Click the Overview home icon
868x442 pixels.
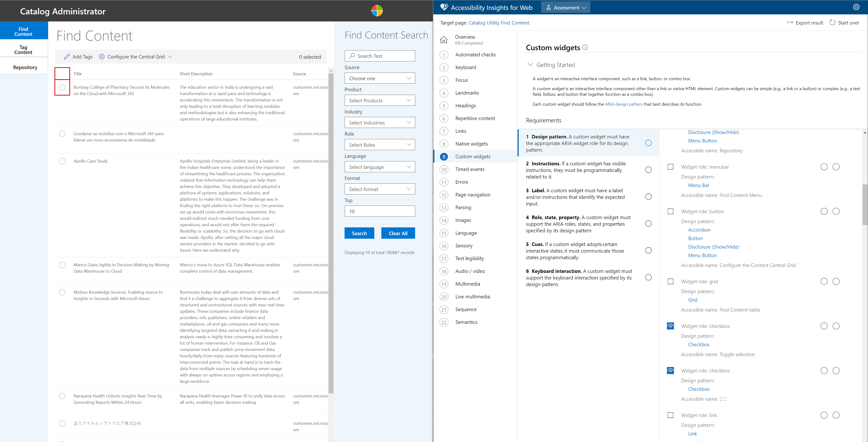pyautogui.click(x=444, y=40)
